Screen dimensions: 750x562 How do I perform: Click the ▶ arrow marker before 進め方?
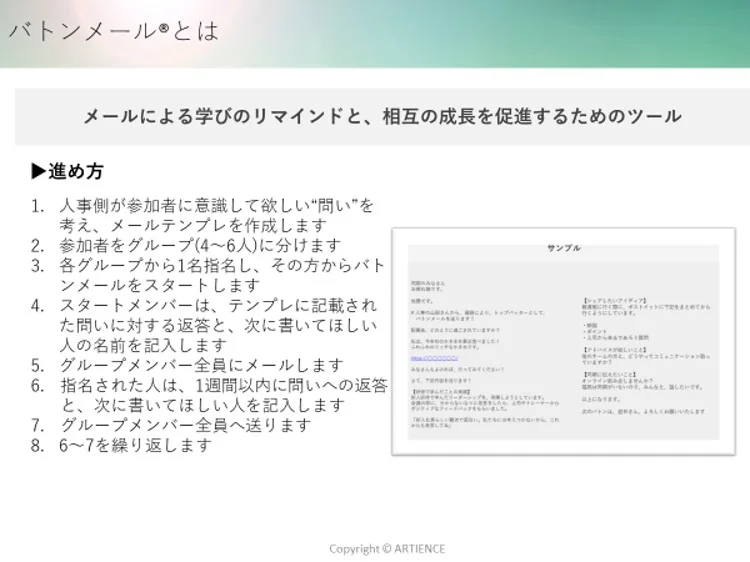coord(39,171)
